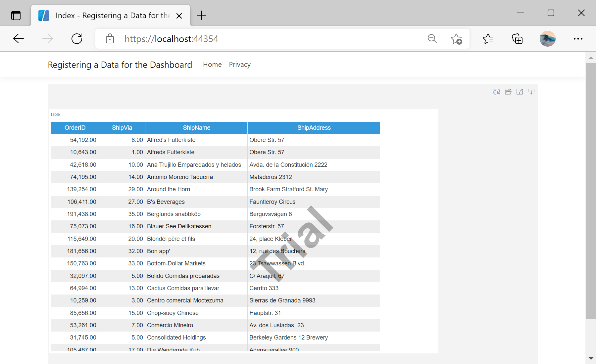Image resolution: width=596 pixels, height=364 pixels.
Task: Open the zoom search icon in address bar
Action: pos(432,39)
